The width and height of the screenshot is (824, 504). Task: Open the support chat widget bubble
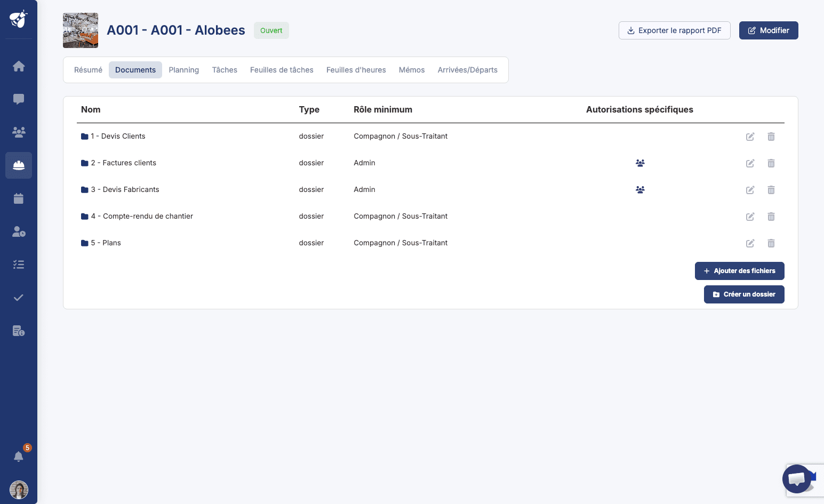pyautogui.click(x=797, y=478)
